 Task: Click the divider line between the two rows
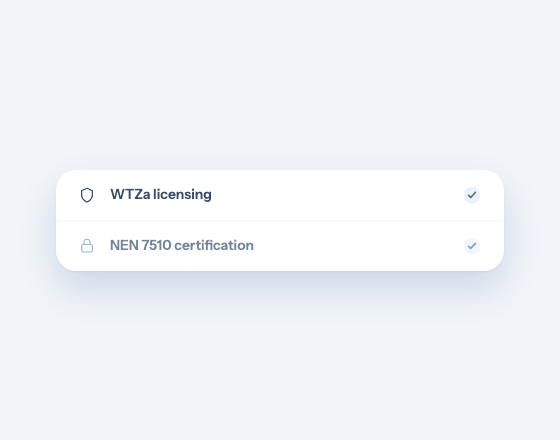pos(280,221)
